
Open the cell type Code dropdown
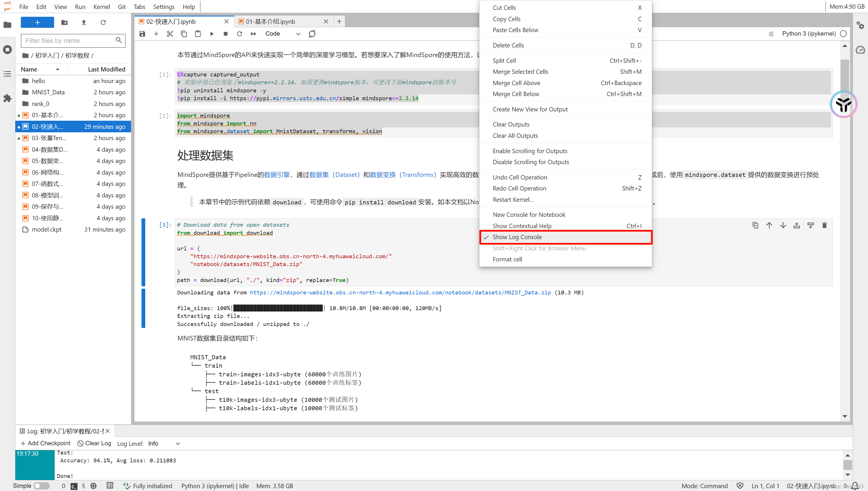[x=282, y=34]
